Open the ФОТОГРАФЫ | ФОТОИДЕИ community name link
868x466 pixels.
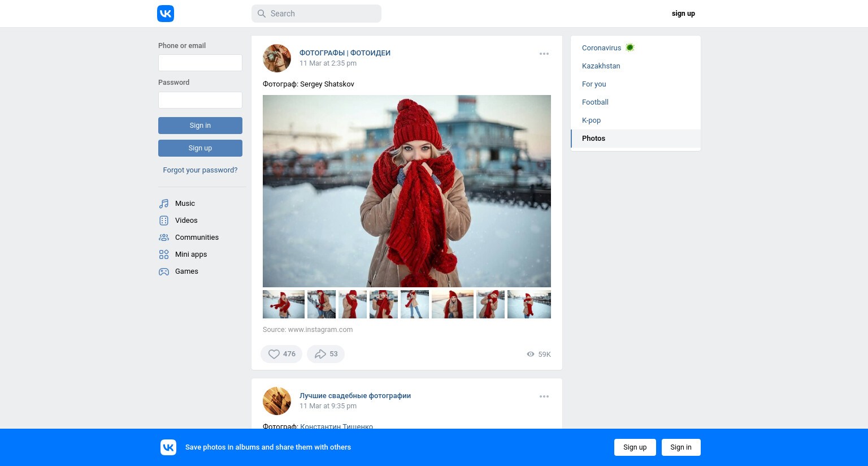click(345, 53)
